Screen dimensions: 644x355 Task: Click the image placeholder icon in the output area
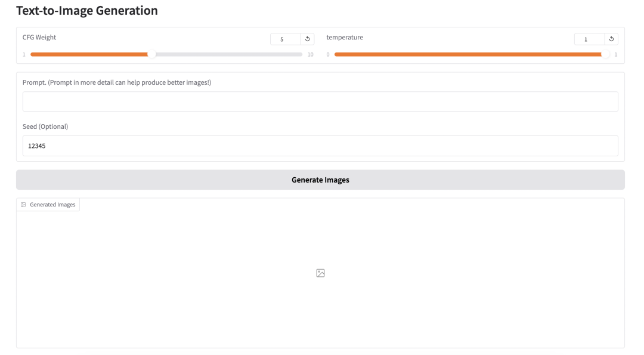(x=320, y=273)
